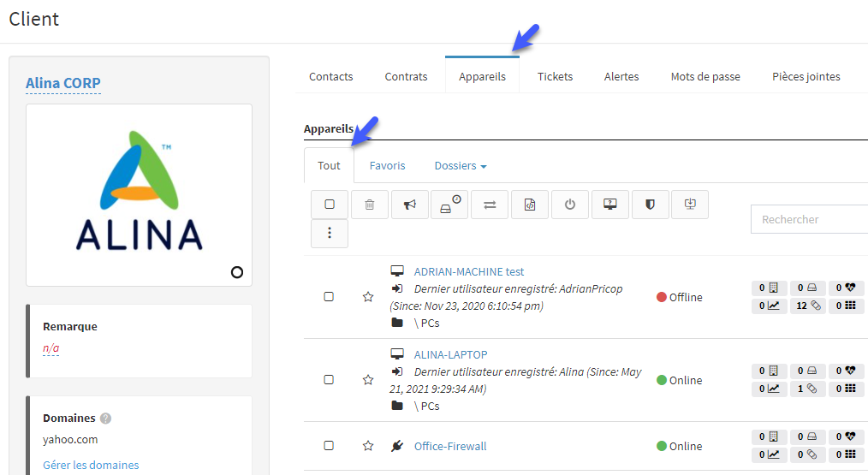The height and width of the screenshot is (475, 868).
Task: Click the transfer arrows toolbar icon
Action: (x=490, y=205)
